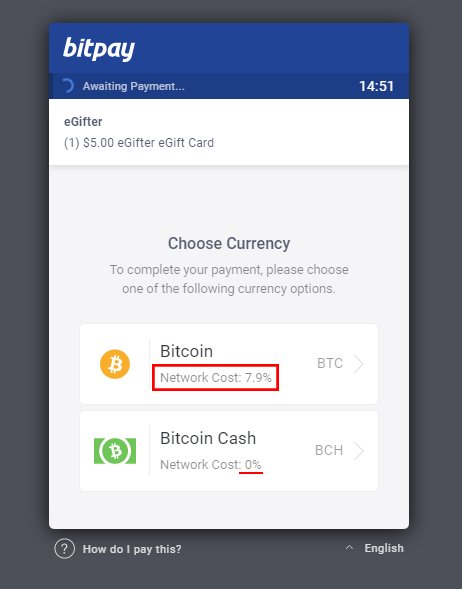Viewport: 462px width, 589px height.
Task: Click the green Bitcoin Cash icon
Action: [x=115, y=451]
